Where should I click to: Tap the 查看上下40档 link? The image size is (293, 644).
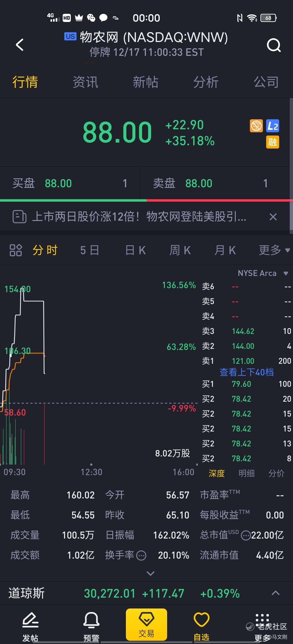tap(247, 372)
